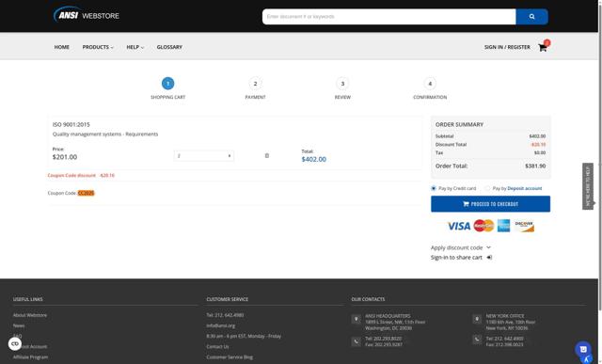Click the search keywords input field

[x=388, y=17]
